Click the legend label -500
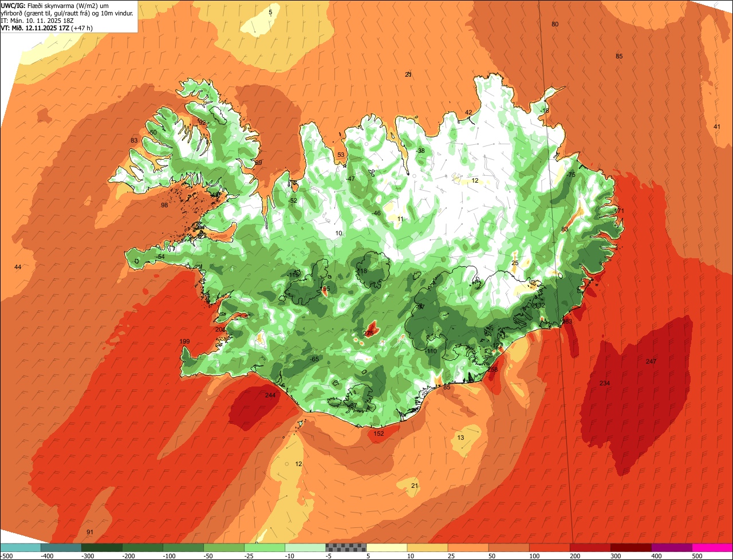 point(6,556)
